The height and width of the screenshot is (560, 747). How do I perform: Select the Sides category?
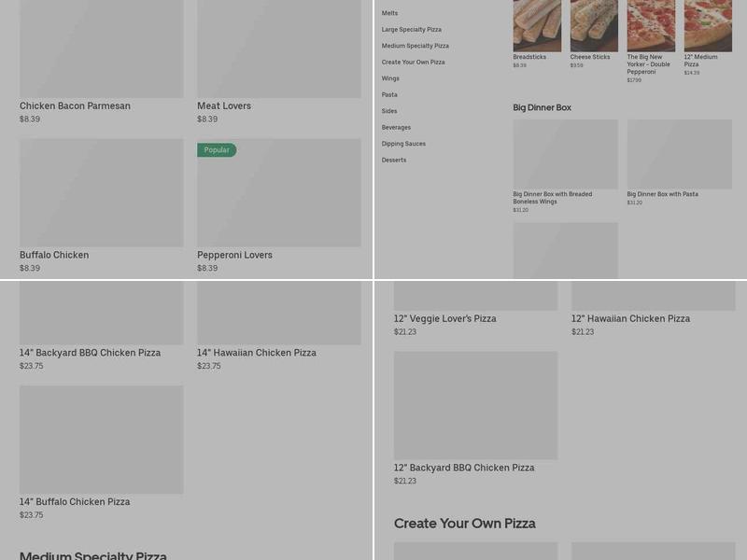389,111
